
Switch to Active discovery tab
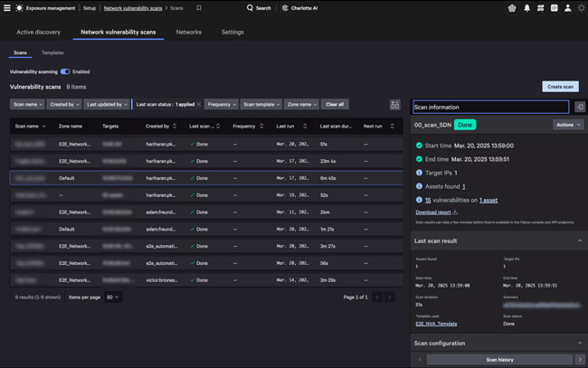point(38,33)
